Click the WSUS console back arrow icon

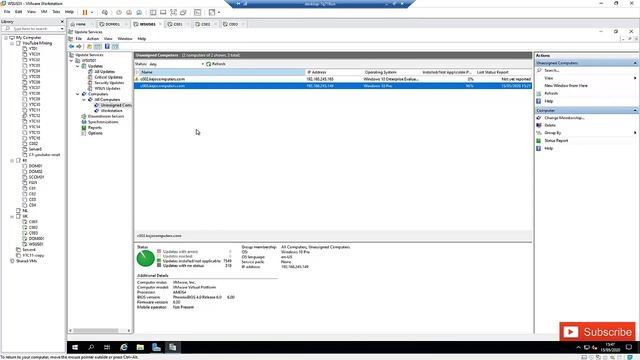point(72,47)
